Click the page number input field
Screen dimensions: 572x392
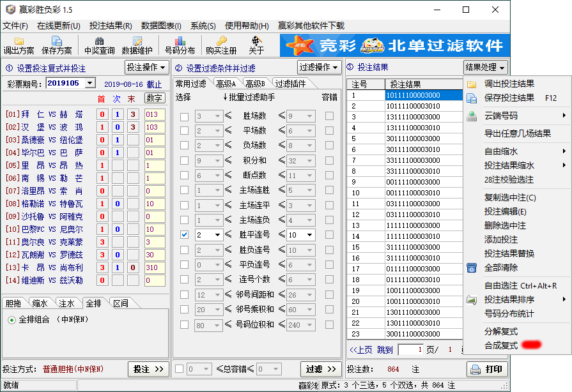click(411, 350)
